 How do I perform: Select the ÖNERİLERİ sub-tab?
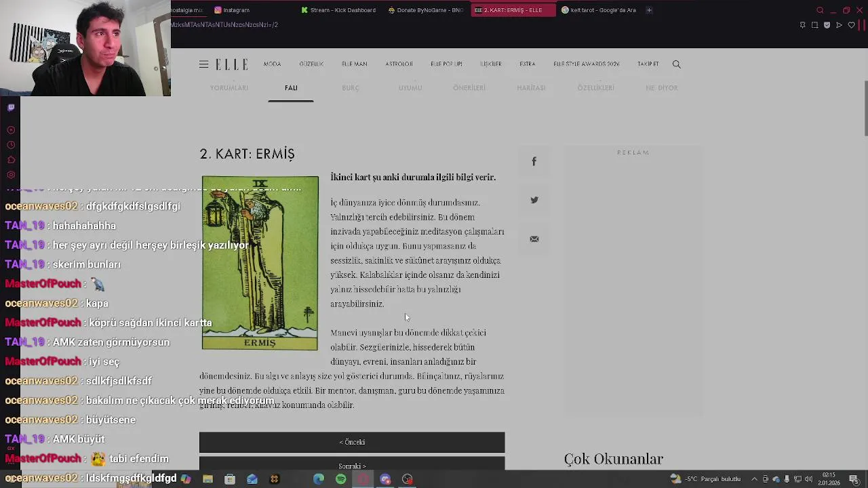point(469,88)
